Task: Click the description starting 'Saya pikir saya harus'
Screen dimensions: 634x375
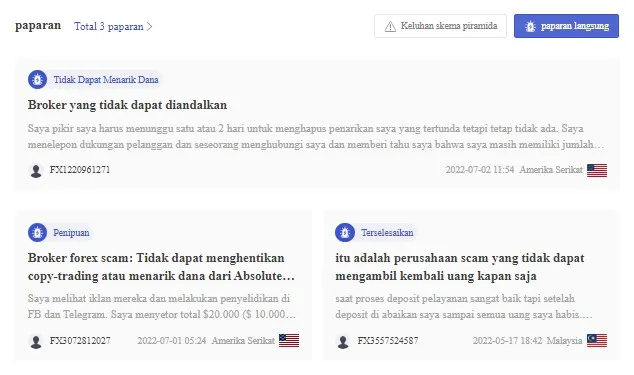Action: tap(316, 136)
